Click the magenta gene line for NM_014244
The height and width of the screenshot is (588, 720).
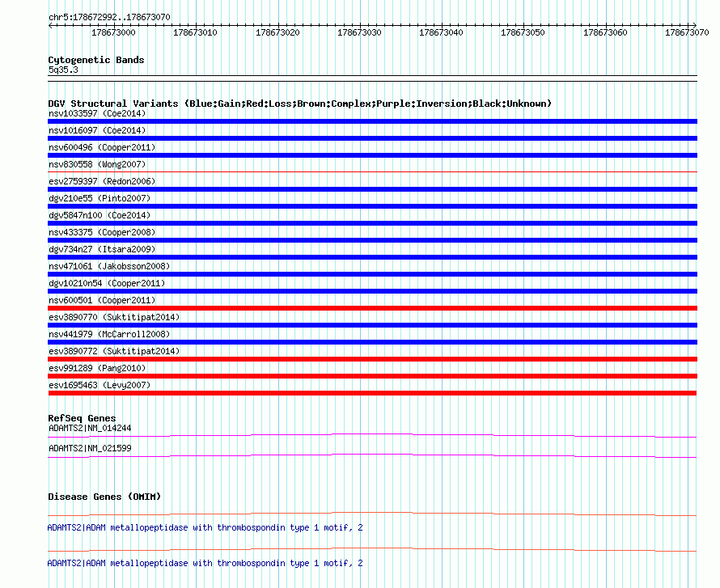pos(372,434)
